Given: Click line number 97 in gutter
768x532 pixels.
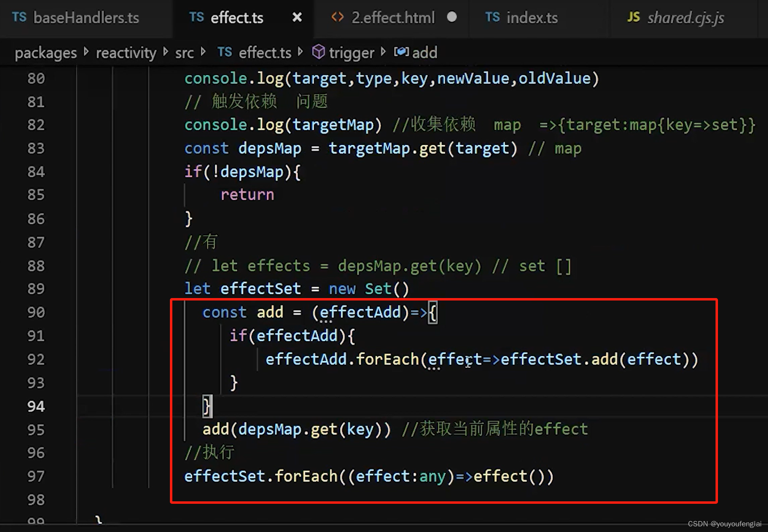Looking at the screenshot, I should (36, 476).
